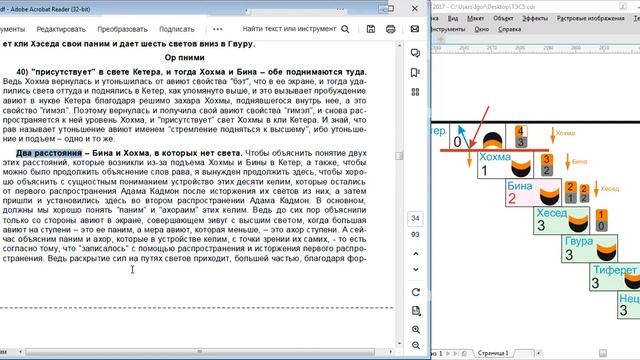Select the 'Тиферет' label in the CorelDRAW drawing

click(x=615, y=270)
